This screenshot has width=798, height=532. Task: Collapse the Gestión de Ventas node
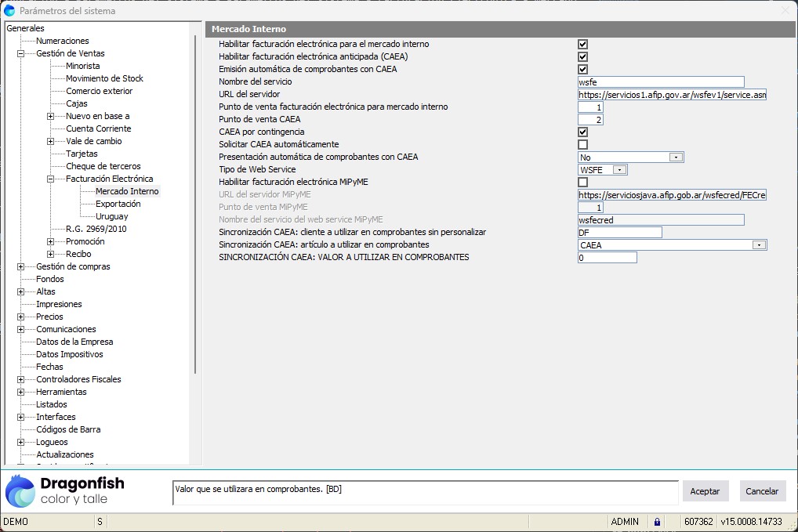click(20, 54)
